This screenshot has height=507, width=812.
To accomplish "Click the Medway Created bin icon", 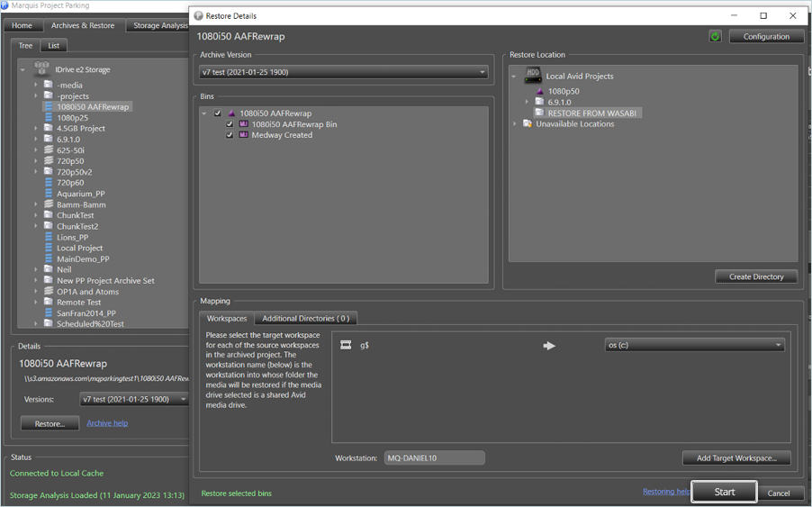I will click(x=243, y=135).
